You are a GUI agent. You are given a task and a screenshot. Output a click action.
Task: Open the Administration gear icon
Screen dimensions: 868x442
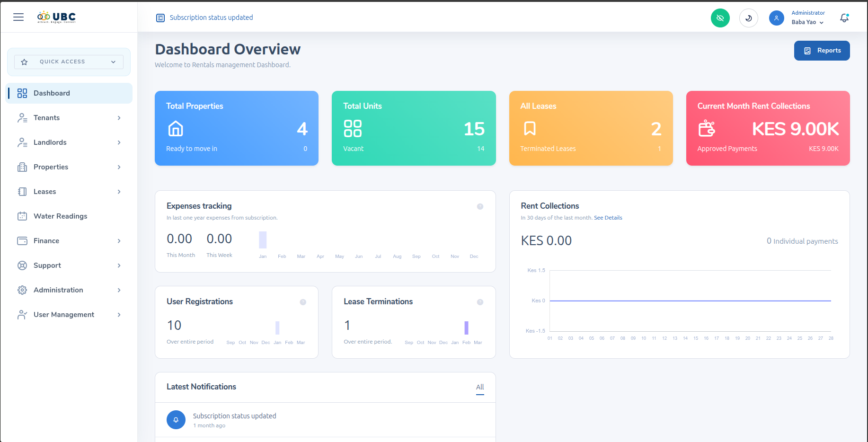click(22, 290)
